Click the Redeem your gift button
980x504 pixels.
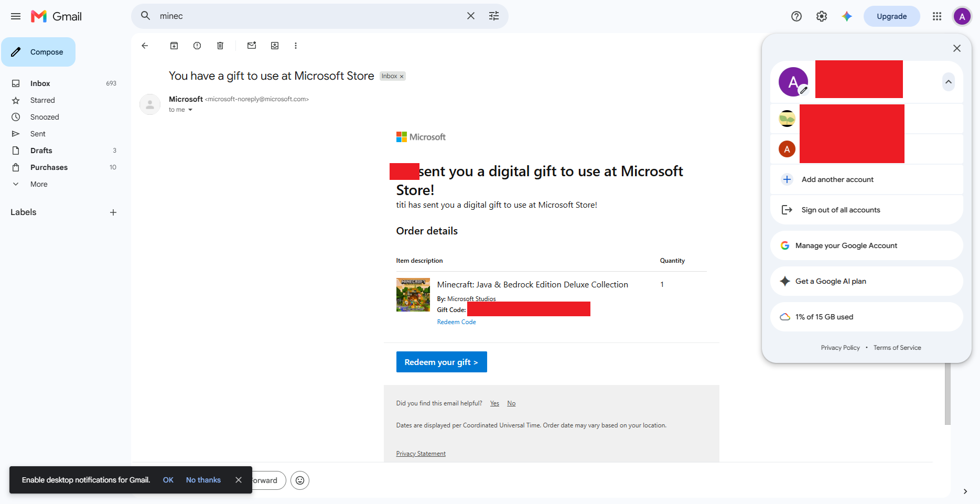point(441,362)
